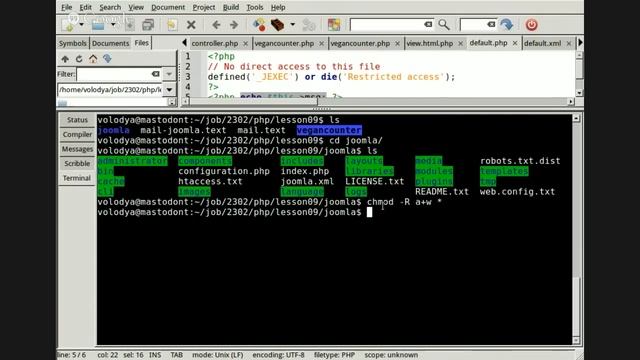The height and width of the screenshot is (360, 640).
Task: Open the Project menu
Action: pyautogui.click(x=204, y=7)
